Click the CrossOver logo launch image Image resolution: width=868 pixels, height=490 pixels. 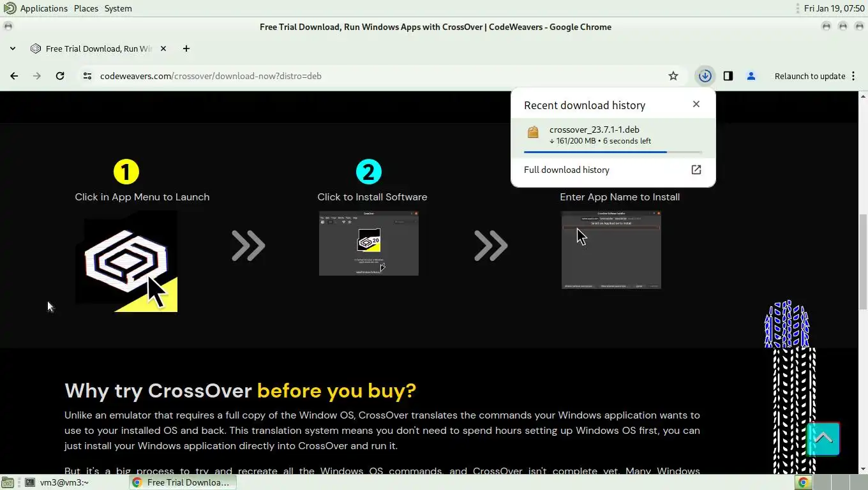[126, 262]
